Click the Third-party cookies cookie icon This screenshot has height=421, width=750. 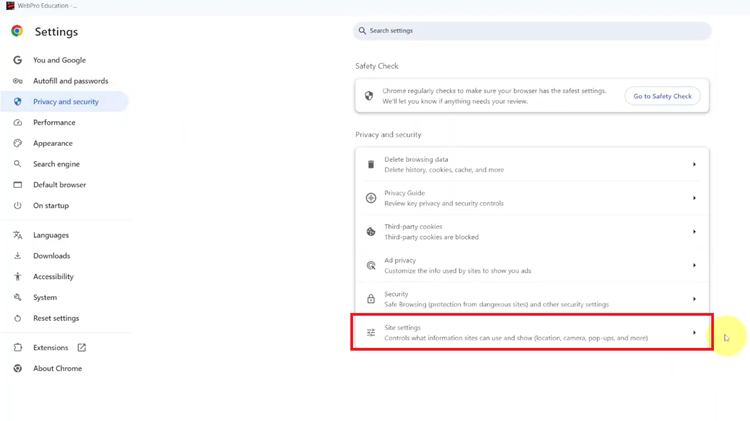[371, 232]
